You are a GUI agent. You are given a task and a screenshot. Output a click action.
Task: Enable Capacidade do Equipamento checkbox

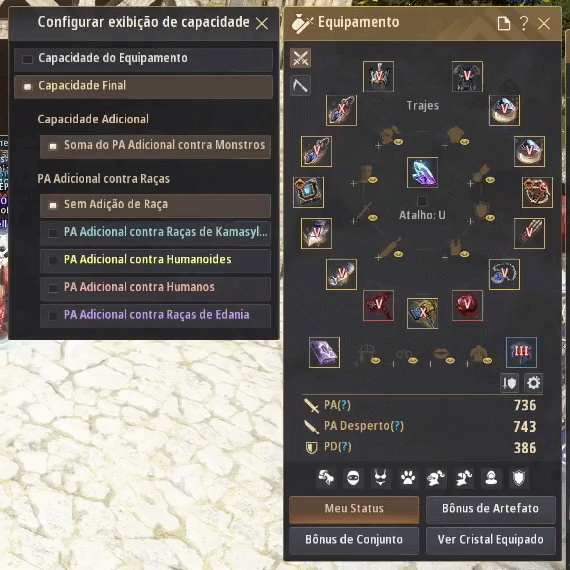tap(27, 59)
